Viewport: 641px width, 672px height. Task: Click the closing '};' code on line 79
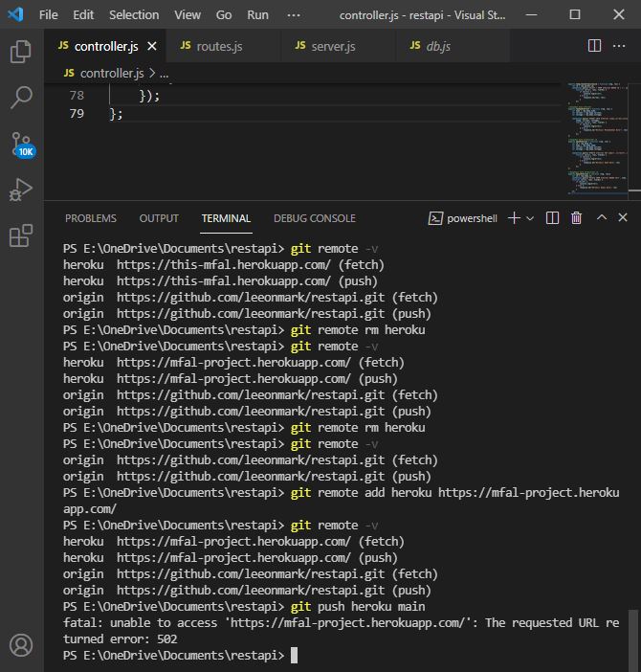coord(116,114)
